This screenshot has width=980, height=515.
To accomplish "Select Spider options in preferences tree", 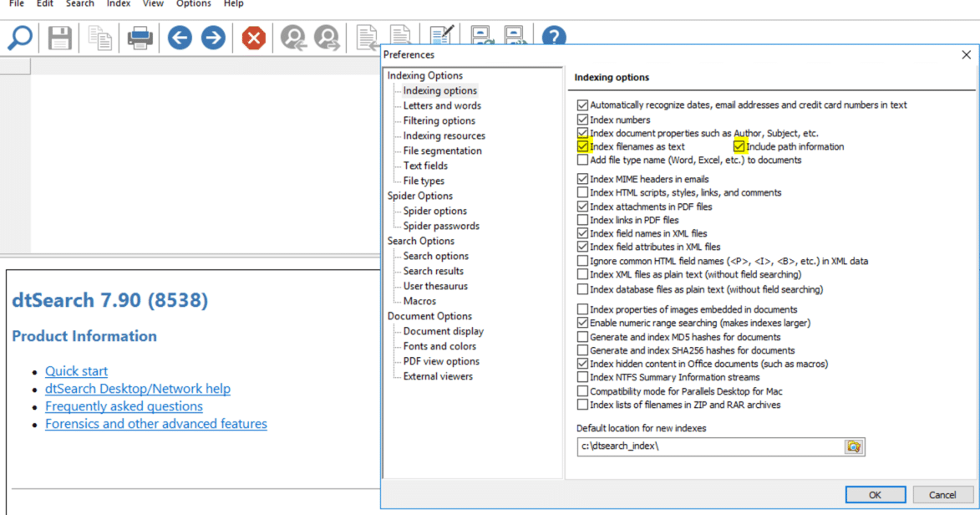I will (434, 211).
